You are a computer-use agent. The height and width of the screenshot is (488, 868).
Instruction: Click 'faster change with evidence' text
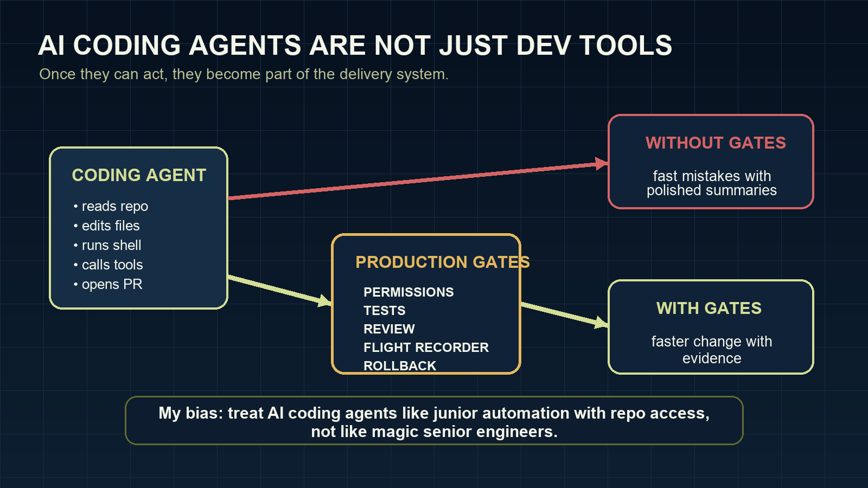(x=711, y=350)
